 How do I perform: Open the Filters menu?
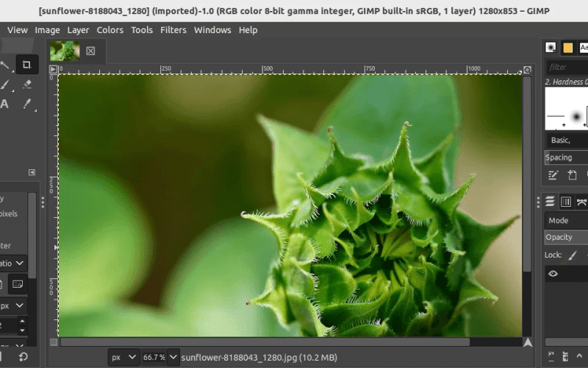click(x=173, y=30)
